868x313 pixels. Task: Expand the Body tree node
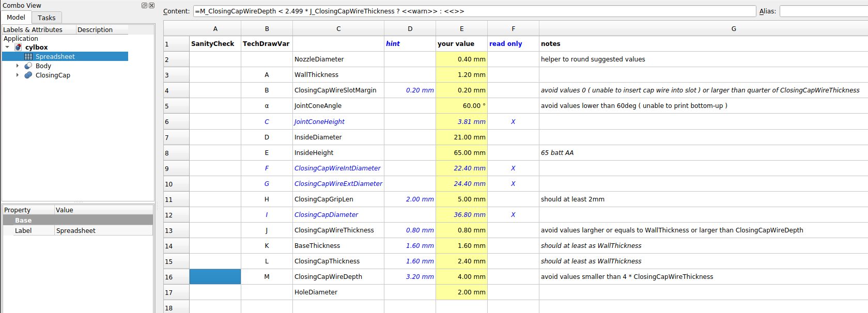pyautogui.click(x=17, y=66)
